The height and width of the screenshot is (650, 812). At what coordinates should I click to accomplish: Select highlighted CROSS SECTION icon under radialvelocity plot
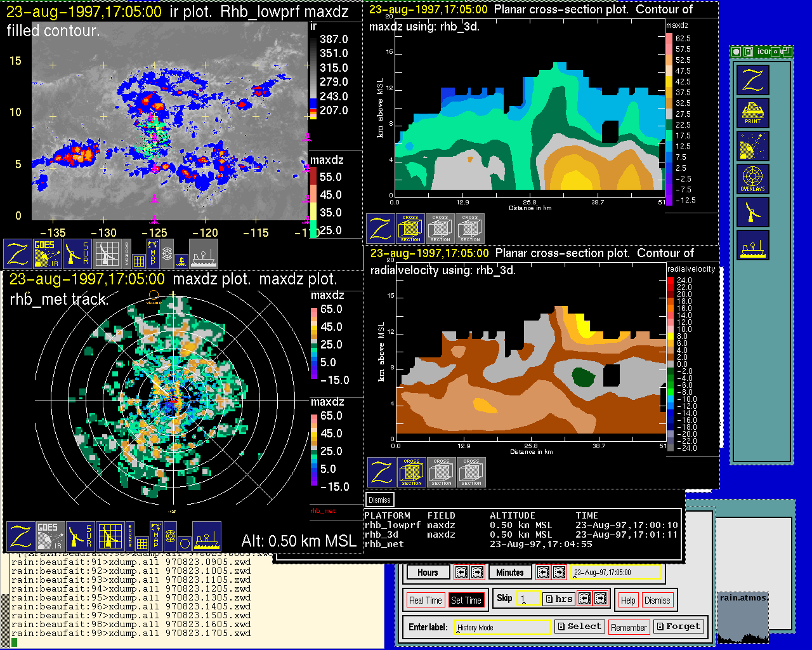coord(412,472)
